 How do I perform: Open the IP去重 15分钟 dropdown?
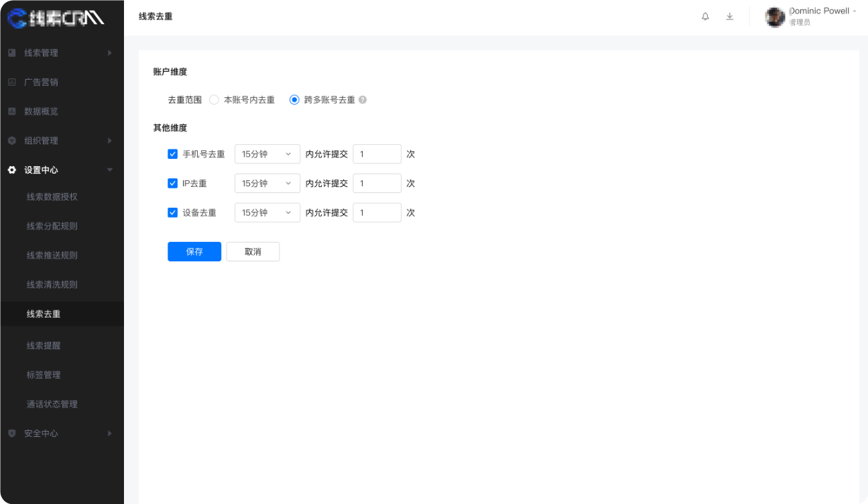(267, 183)
